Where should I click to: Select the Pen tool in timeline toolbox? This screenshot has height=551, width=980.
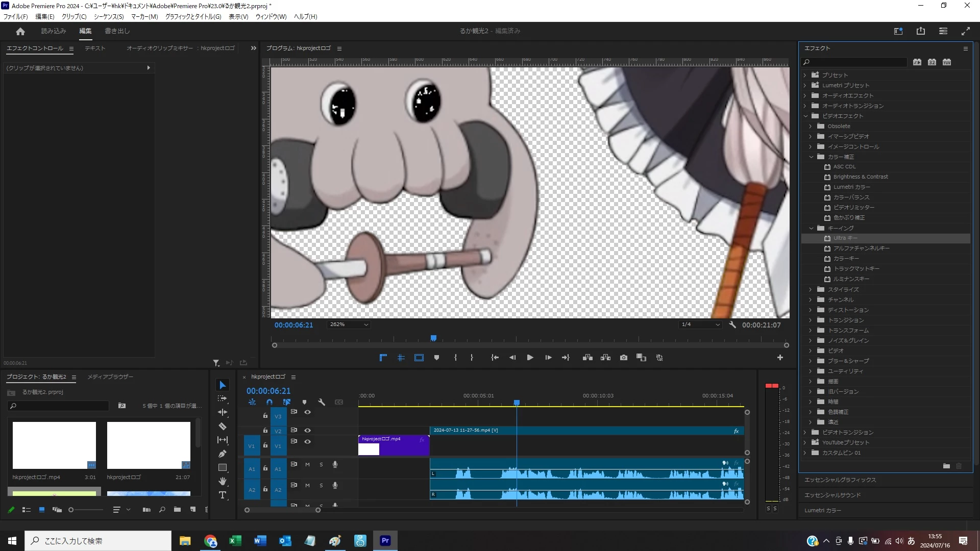pos(223,454)
